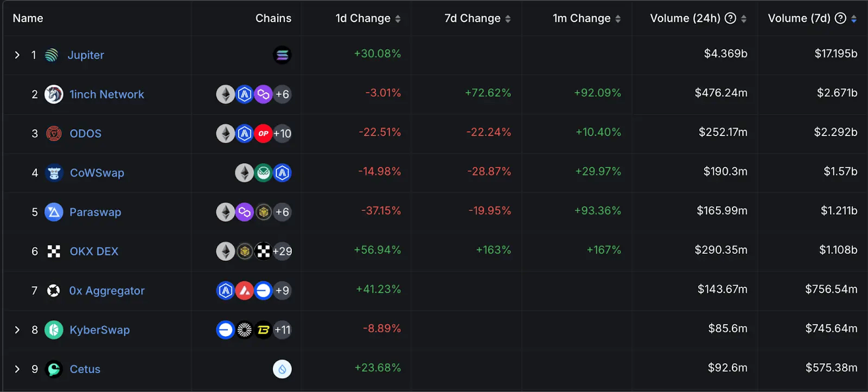868x392 pixels.
Task: Select the Polygon chain icon on Paraswap's row
Action: point(244,212)
